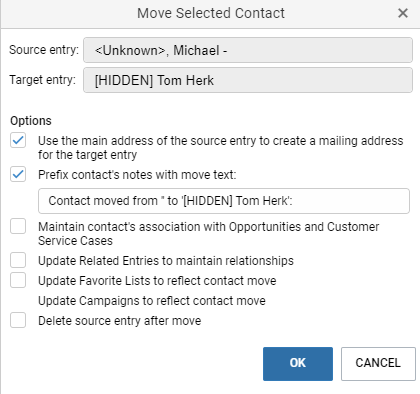The height and width of the screenshot is (394, 420).
Task: Click the 'Delete source entry after move' label text
Action: (x=120, y=321)
